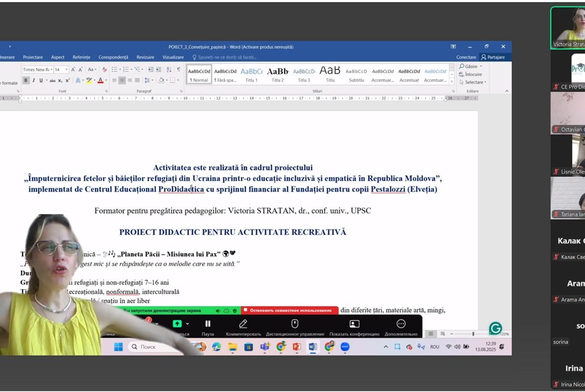Align paragraph text to the right

tap(130, 80)
